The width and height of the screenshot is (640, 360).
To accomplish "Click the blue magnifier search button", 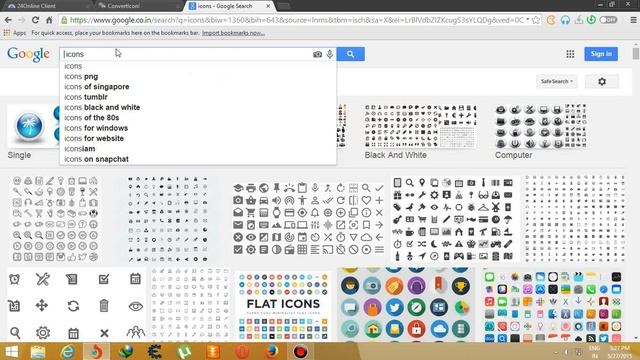I will (x=350, y=54).
